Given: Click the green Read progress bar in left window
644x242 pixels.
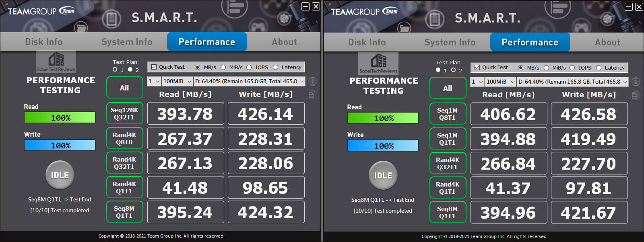Looking at the screenshot, I should [60, 117].
